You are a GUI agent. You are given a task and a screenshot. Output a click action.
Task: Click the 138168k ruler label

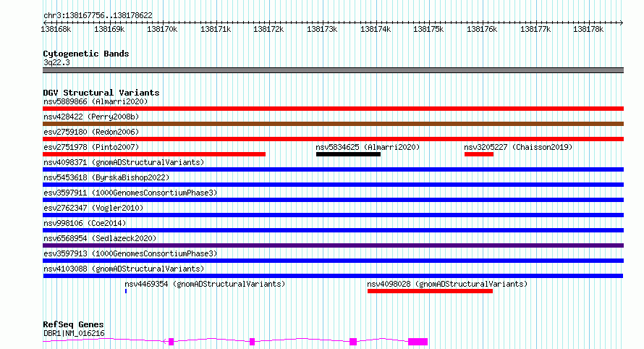click(56, 29)
